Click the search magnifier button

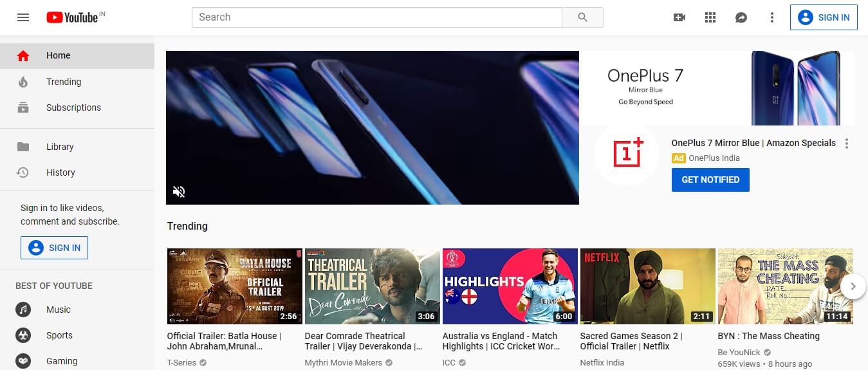click(582, 17)
